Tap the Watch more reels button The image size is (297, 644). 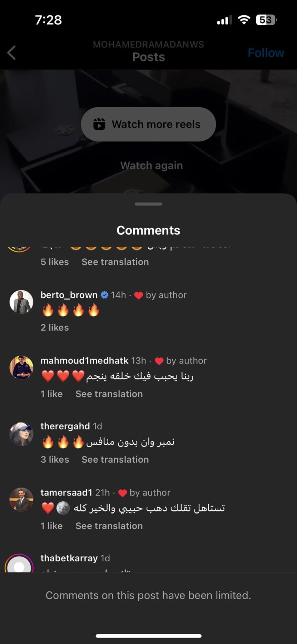click(148, 124)
